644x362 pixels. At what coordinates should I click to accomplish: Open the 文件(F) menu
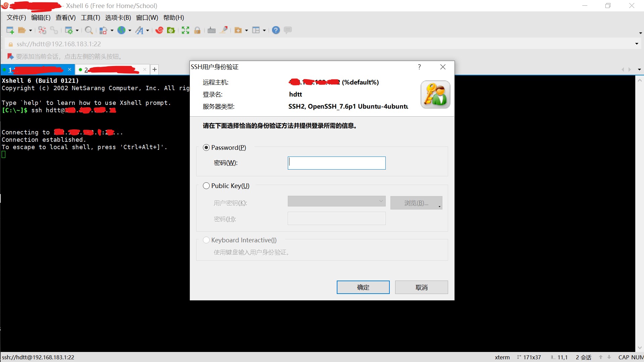(x=16, y=18)
